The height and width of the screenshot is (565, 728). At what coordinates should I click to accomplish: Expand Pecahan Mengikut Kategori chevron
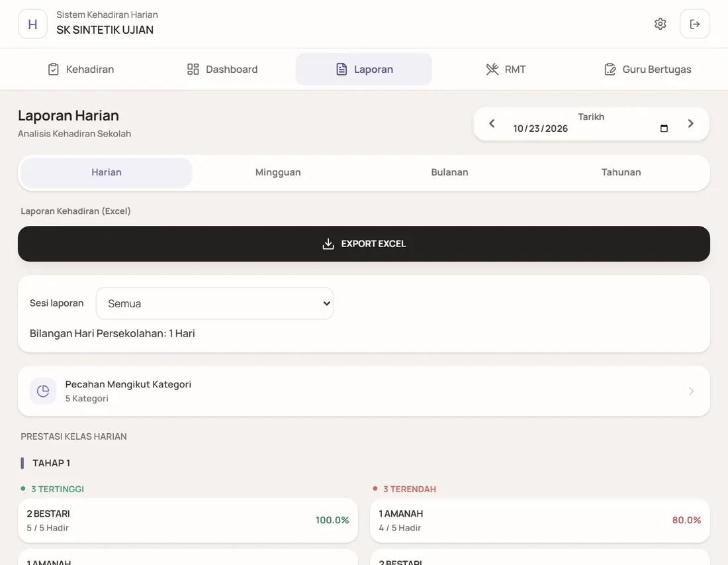click(692, 391)
